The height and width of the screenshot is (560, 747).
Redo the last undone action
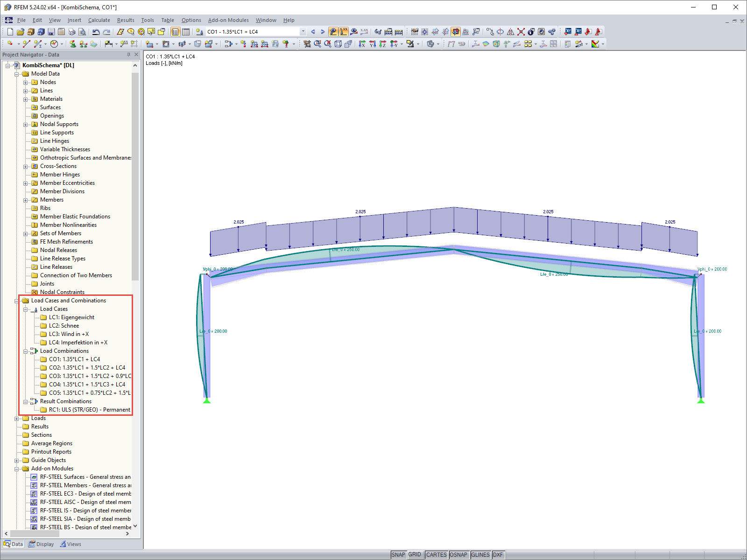click(106, 32)
